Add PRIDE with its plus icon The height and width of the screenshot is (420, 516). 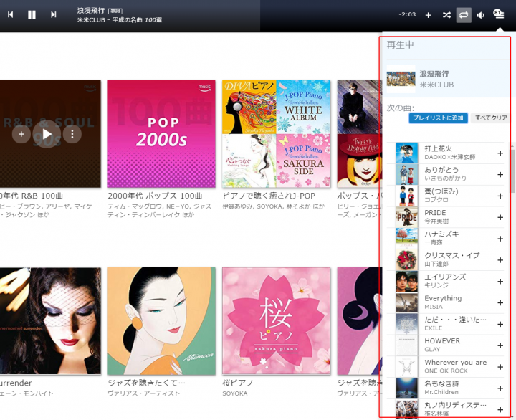(500, 217)
